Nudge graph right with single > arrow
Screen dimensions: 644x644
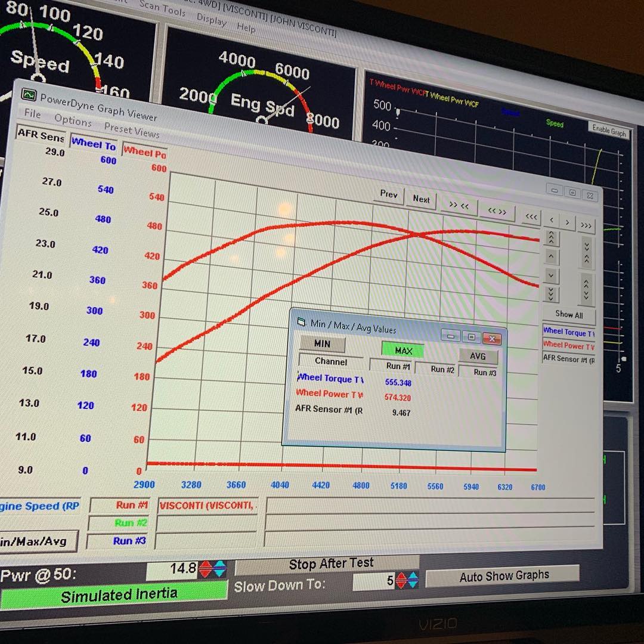tap(567, 223)
